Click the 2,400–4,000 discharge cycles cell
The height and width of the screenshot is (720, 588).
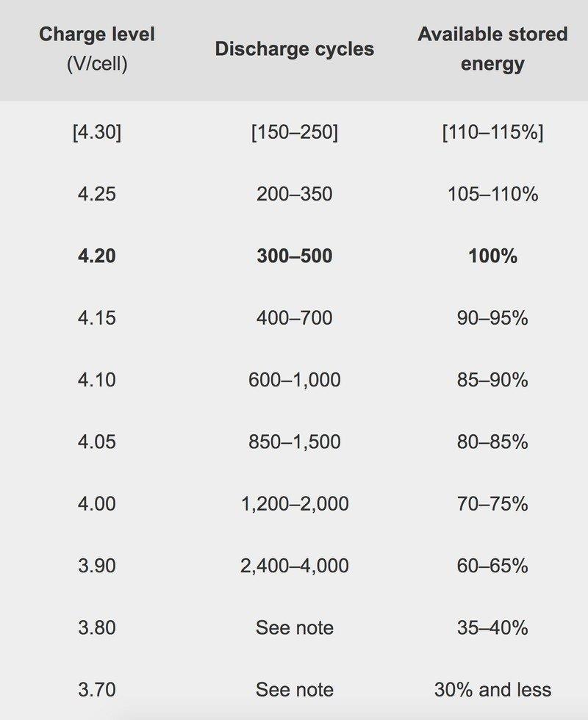coord(294,566)
